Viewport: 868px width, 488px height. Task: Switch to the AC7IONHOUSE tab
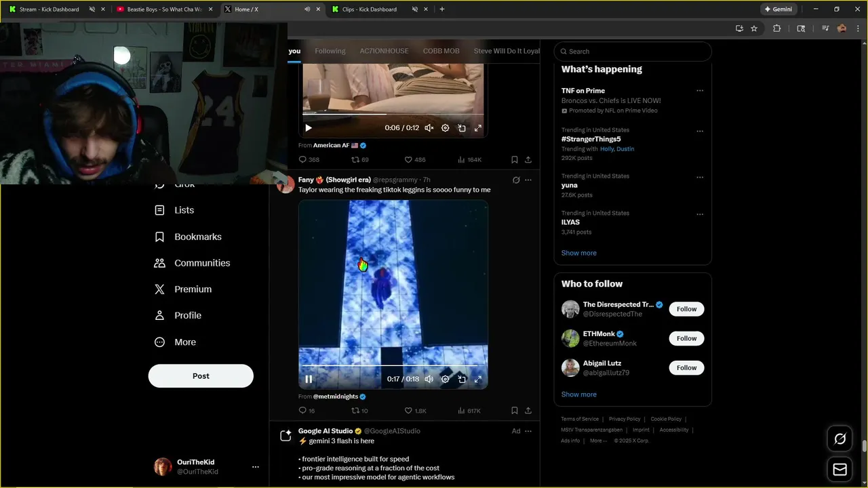384,52
